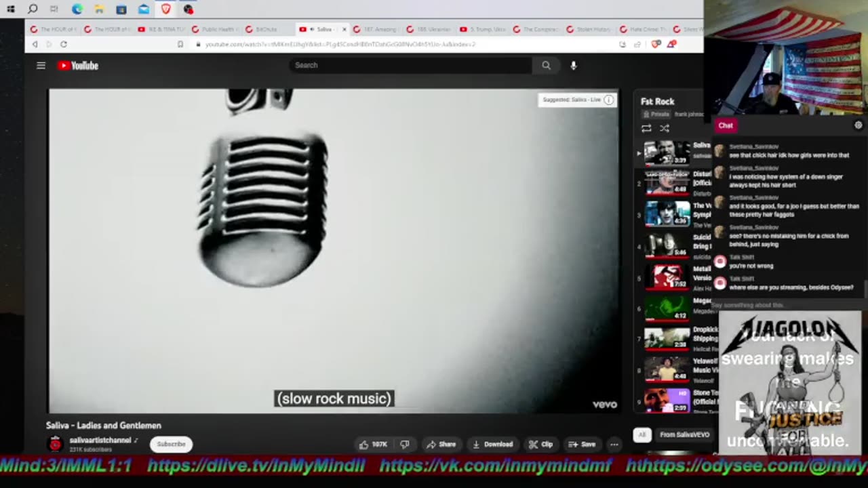Open the Brave Shields lion icon

click(655, 44)
